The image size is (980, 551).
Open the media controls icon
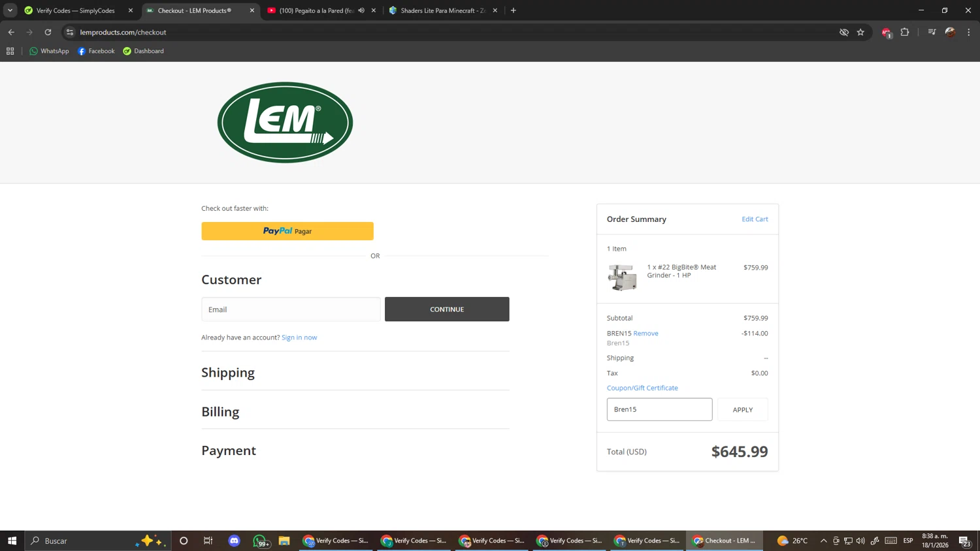click(x=932, y=32)
